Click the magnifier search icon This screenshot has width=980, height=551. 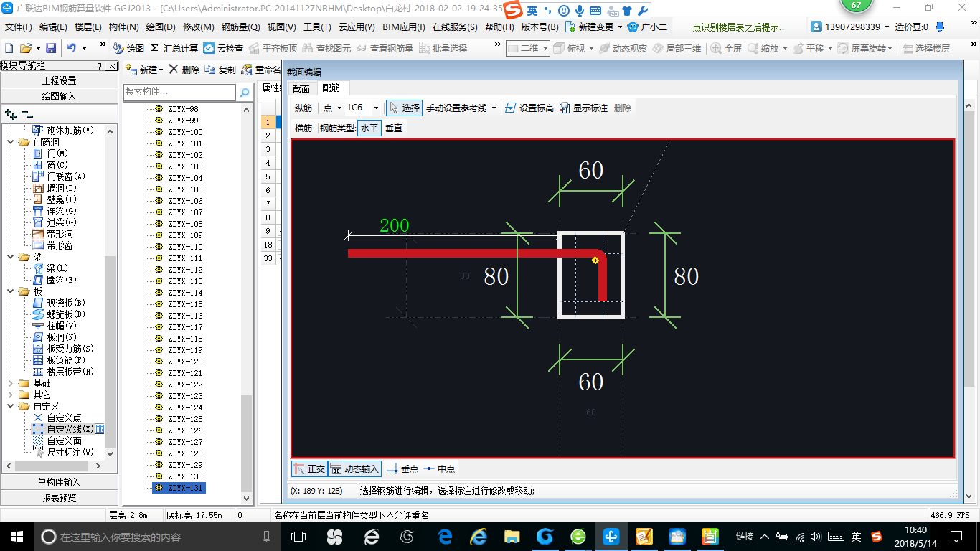pos(245,92)
